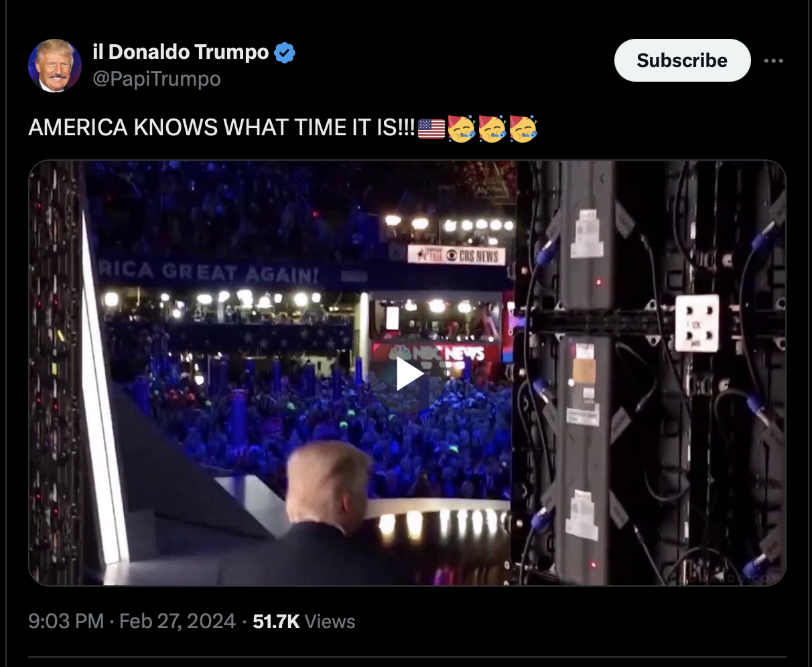Click the middle party face emoji
812x667 pixels.
tap(492, 128)
